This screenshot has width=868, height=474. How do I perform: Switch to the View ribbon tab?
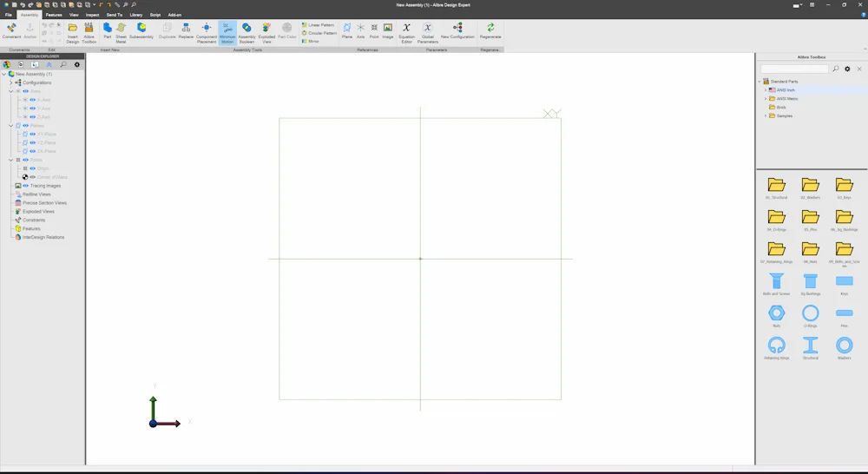74,15
